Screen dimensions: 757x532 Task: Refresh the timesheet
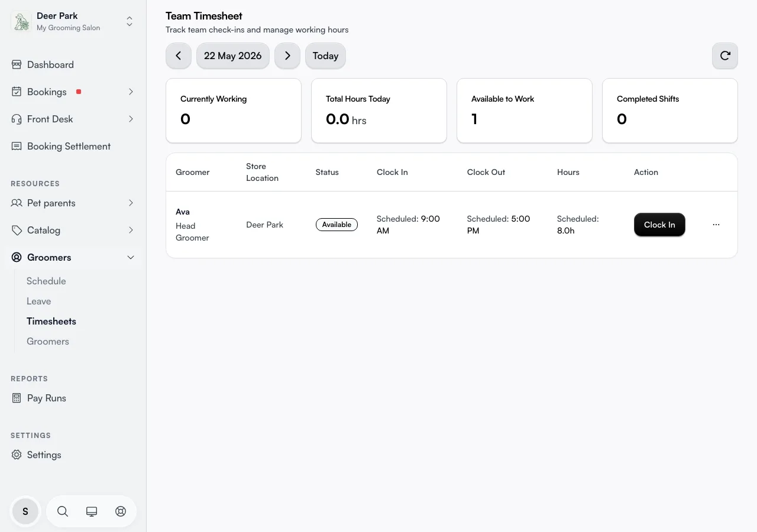pyautogui.click(x=725, y=56)
